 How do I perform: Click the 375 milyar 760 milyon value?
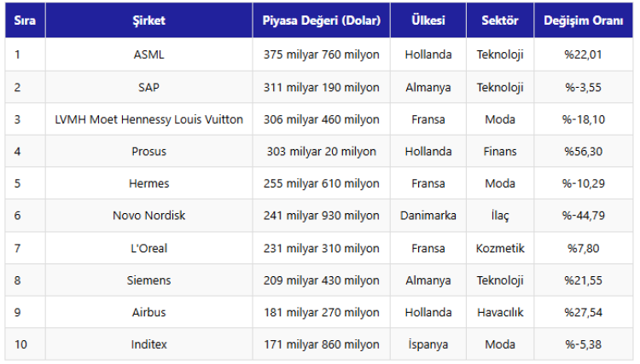pos(321,55)
